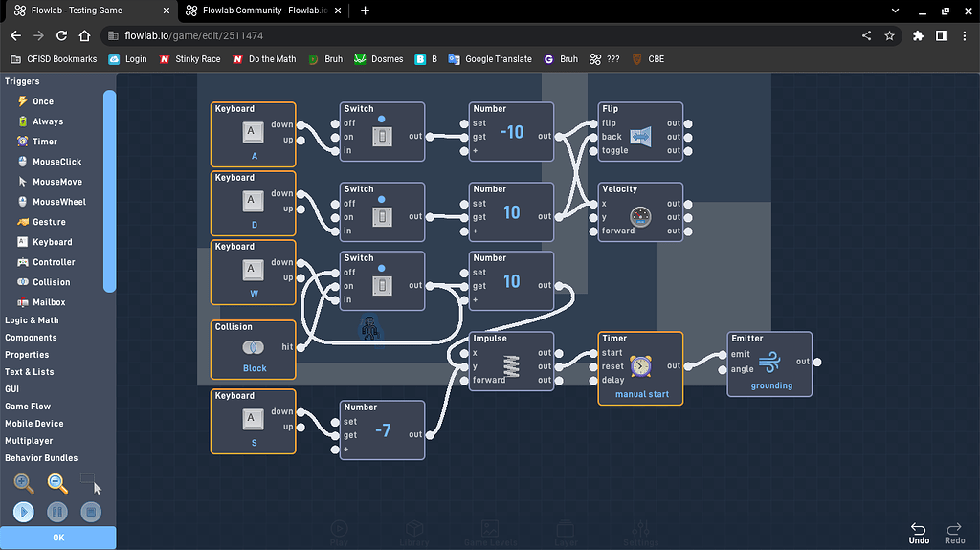This screenshot has width=980, height=550.
Task: Click the Undo button
Action: 919,533
